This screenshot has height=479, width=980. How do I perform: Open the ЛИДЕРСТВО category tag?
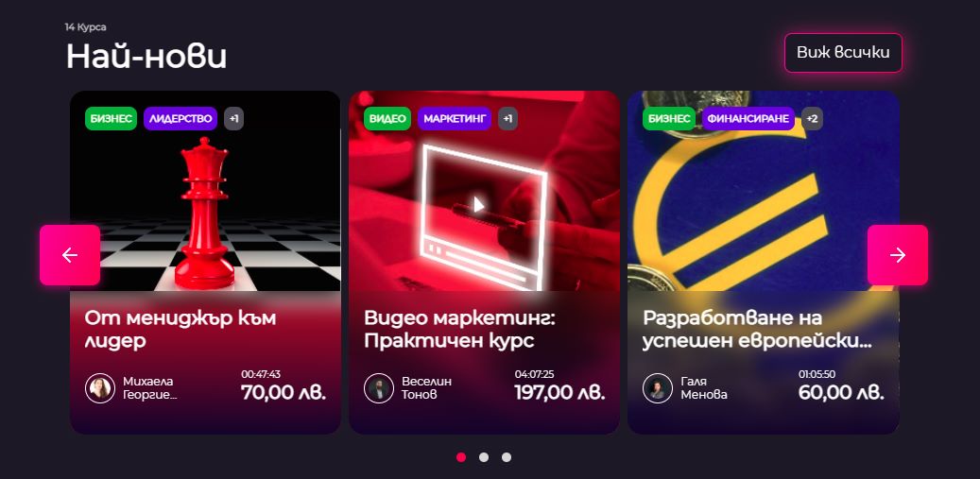coord(181,119)
